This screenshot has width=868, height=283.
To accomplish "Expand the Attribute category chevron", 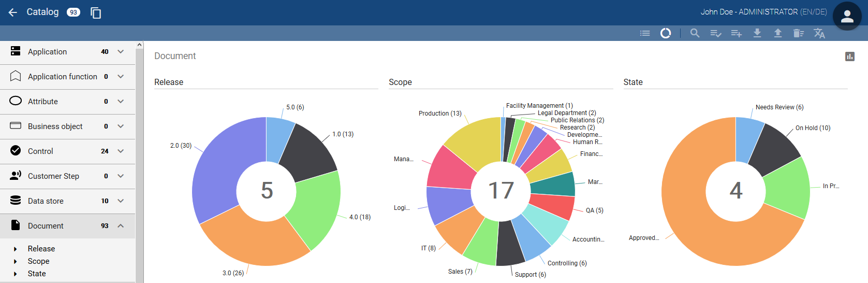I will (121, 101).
